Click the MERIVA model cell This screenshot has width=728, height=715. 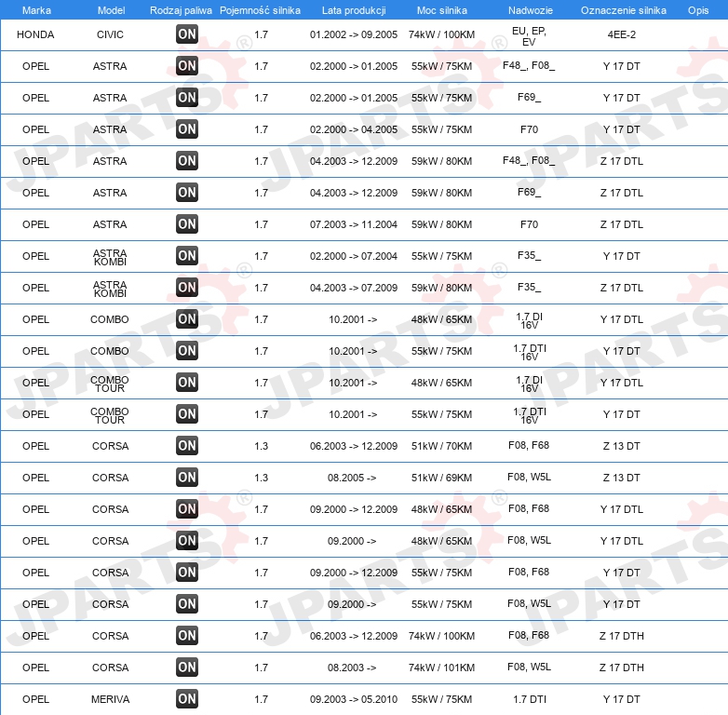coord(110,699)
